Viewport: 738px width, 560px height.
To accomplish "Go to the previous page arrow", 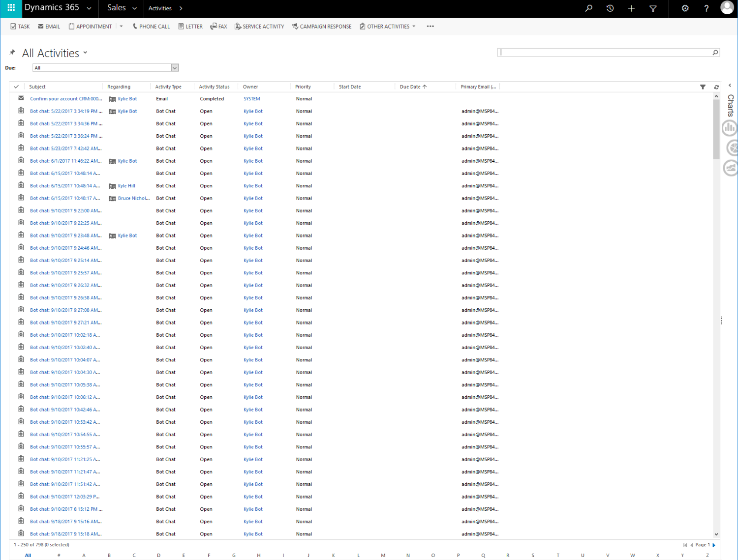I will (x=692, y=545).
